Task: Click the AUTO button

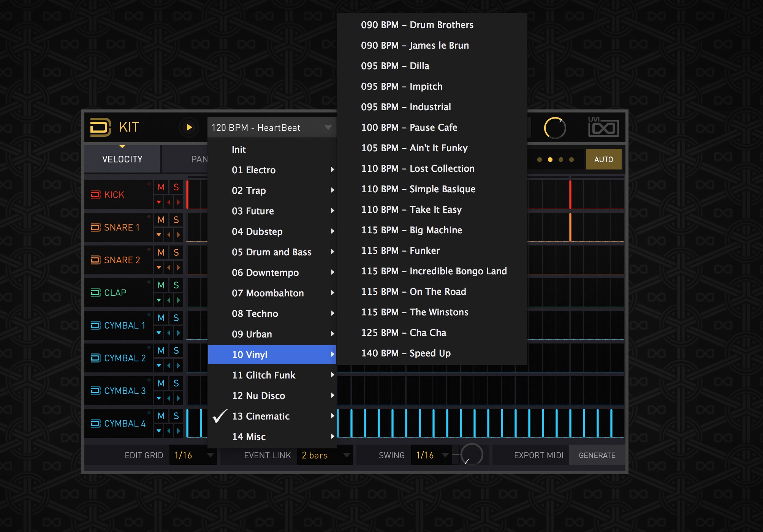Action: [x=603, y=160]
